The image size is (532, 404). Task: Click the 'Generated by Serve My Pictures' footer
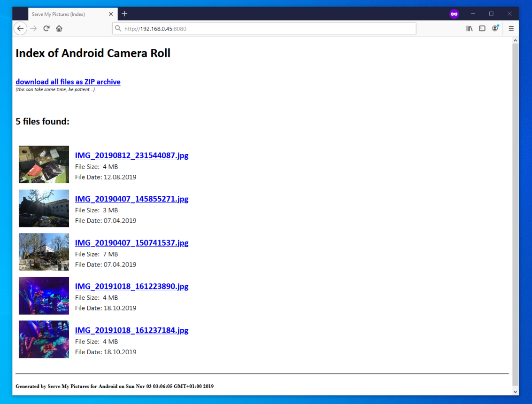[115, 386]
